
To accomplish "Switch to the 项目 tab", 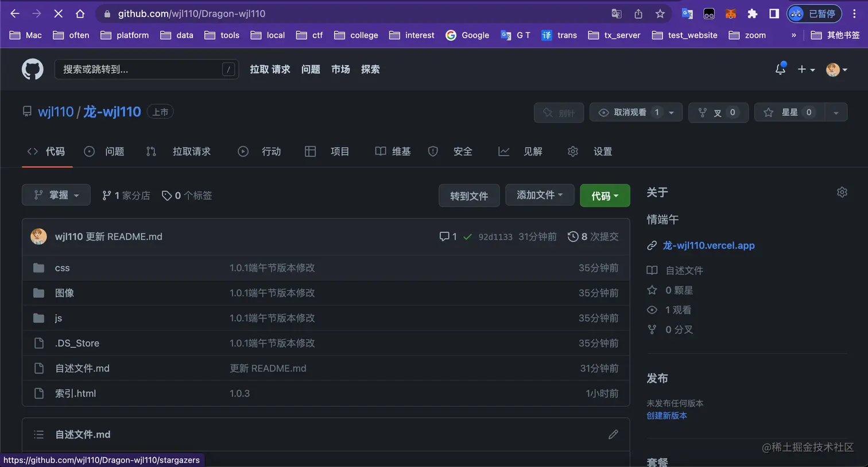I will 327,151.
